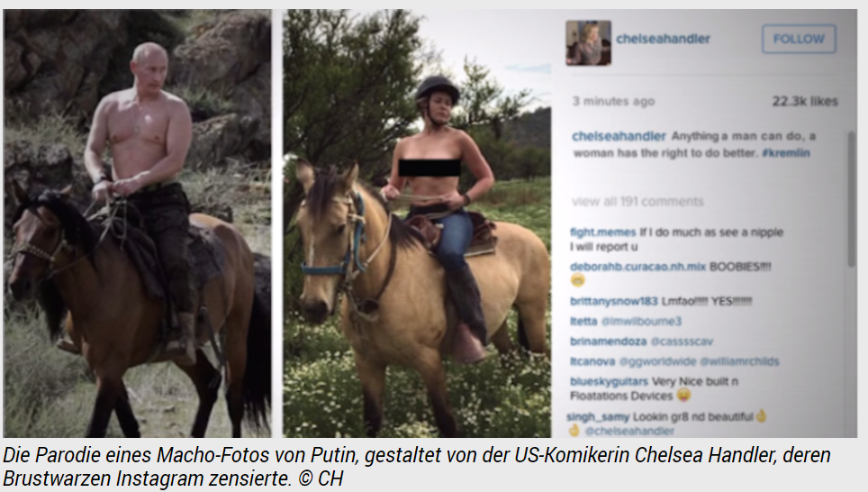868x492 pixels.
Task: Click the 3 minutes ago timestamp
Action: pyautogui.click(x=613, y=102)
